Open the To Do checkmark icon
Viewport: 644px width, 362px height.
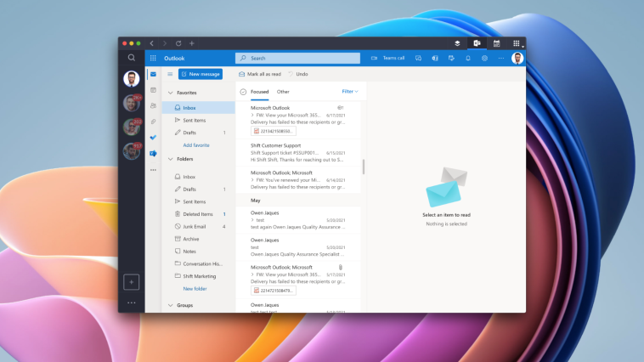pos(153,138)
